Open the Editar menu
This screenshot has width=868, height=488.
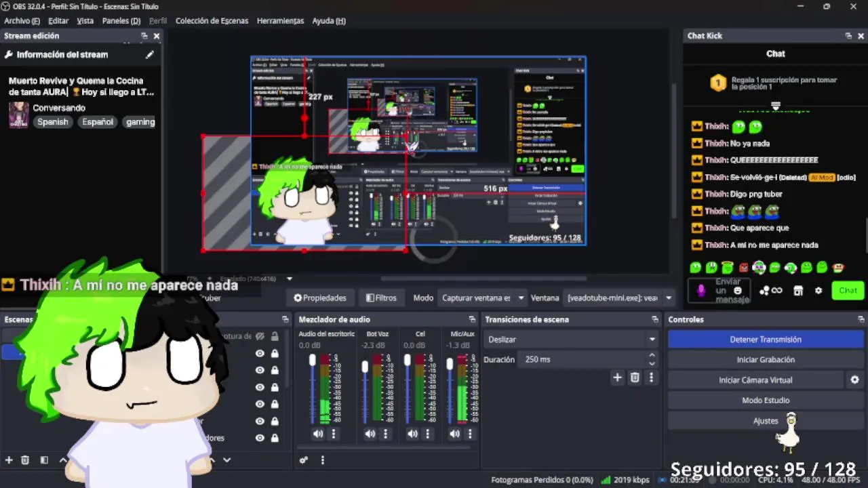[58, 21]
